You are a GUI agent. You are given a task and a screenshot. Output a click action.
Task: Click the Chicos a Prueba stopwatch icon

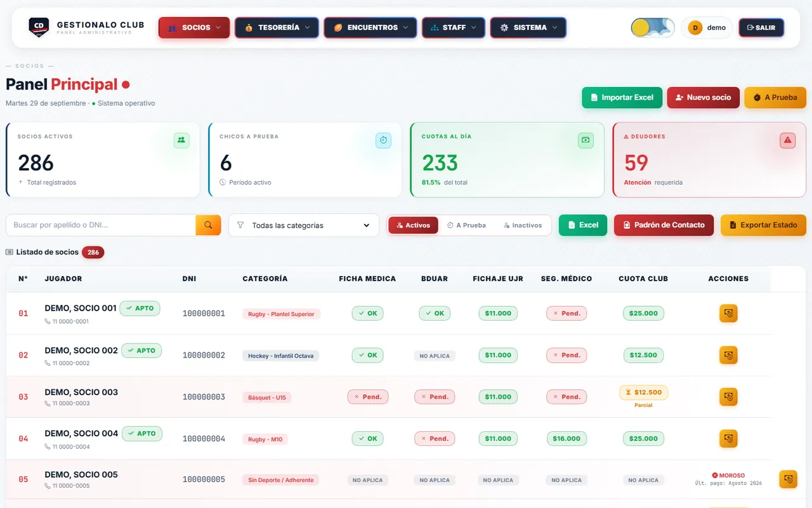pos(383,140)
